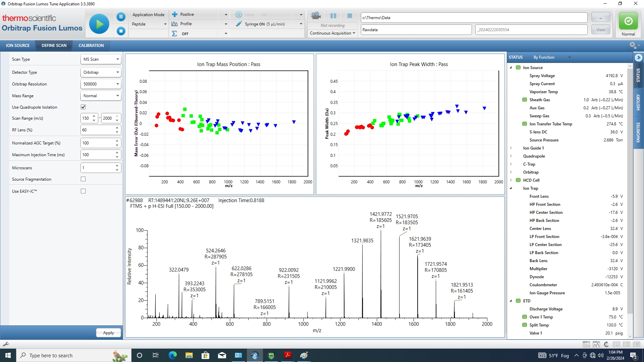Click the Apply button
The height and width of the screenshot is (362, 644).
click(108, 333)
